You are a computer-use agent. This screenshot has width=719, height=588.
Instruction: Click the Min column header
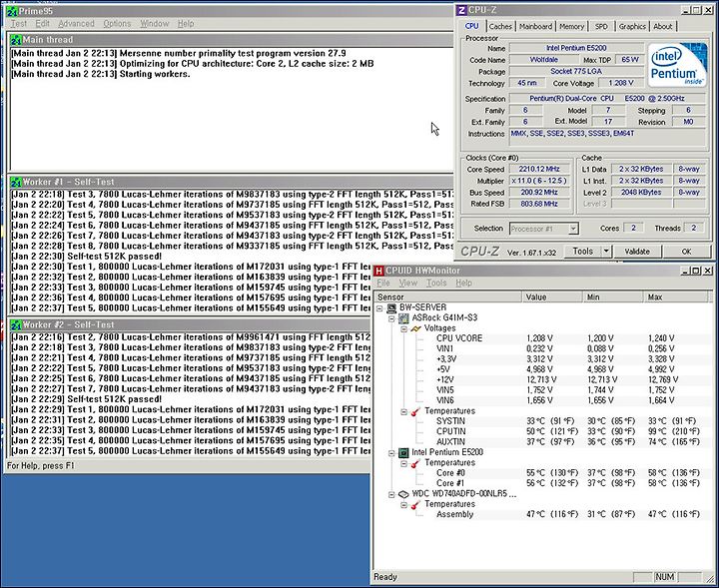tap(613, 296)
